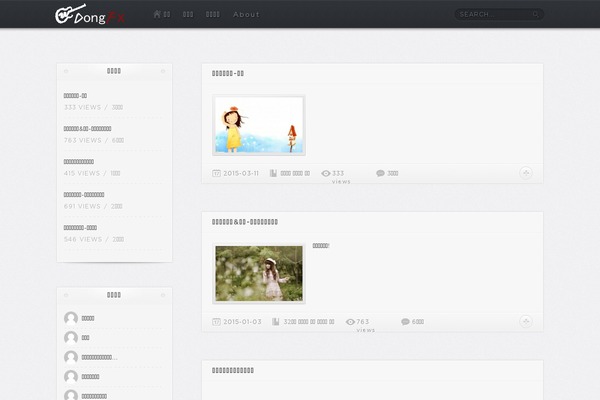Click avatar beside comment ending with ellipsis
This screenshot has width=600, height=400.
pos(71,357)
